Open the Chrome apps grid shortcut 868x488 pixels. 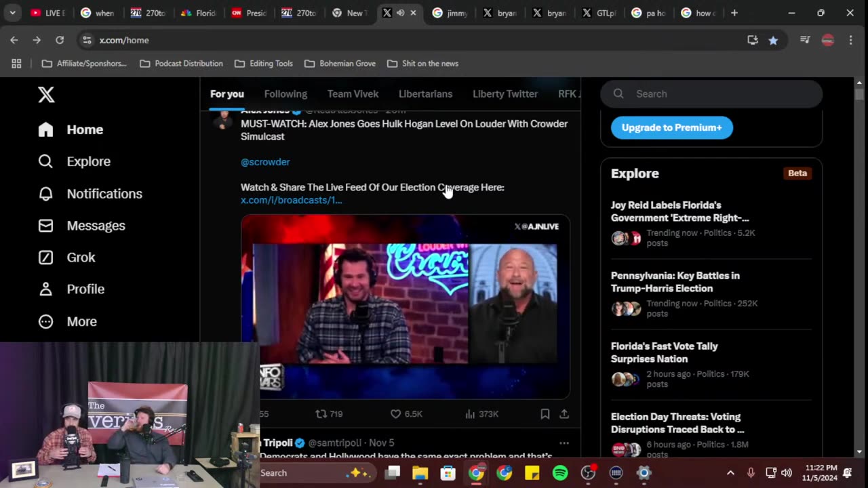[16, 63]
